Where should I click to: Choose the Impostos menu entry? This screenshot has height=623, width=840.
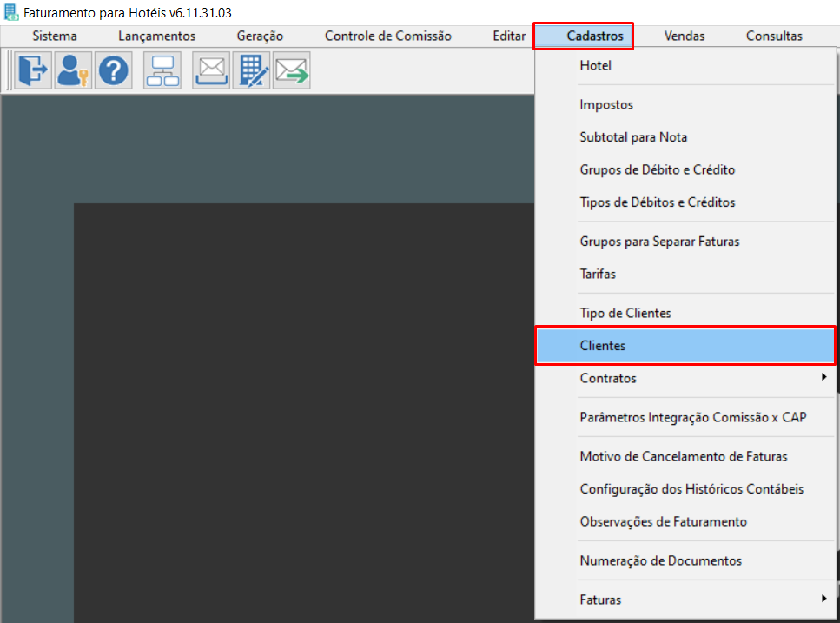click(685, 104)
